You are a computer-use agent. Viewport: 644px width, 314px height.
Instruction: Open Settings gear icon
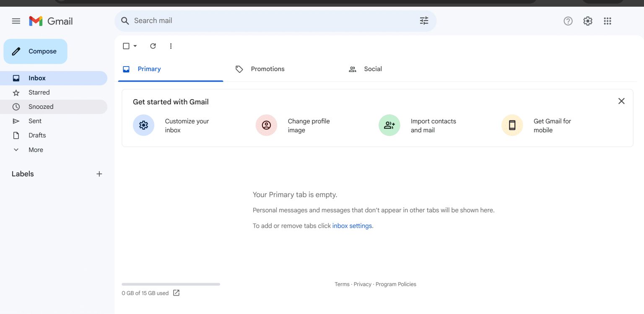click(x=588, y=21)
